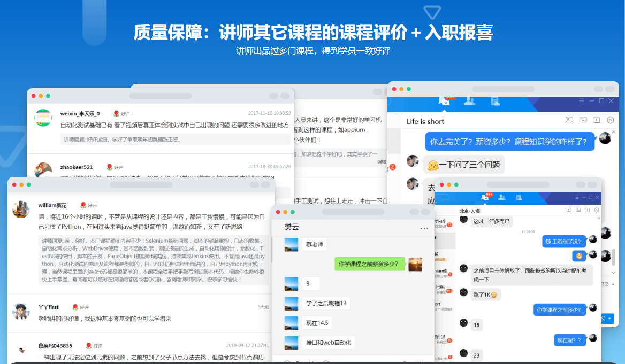The image size is (625, 364).
Task: Click the three-dots menu in the 樊云 chat
Action: pos(424,228)
